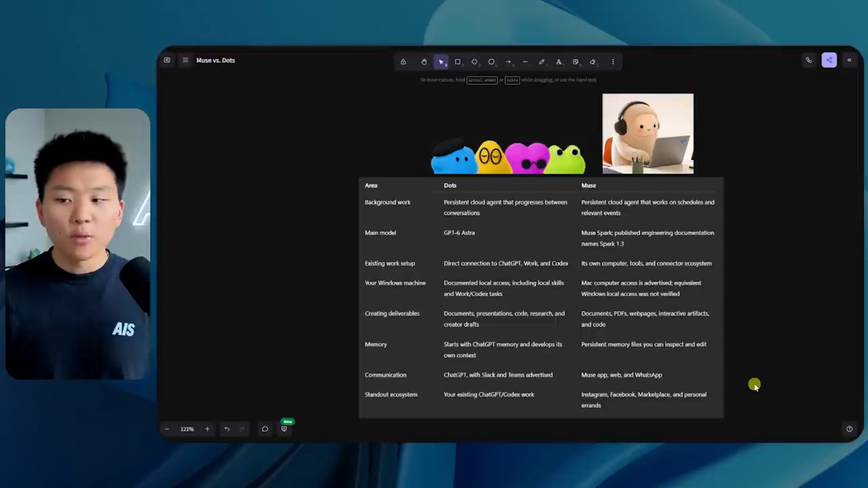Select the Selection arrow tool
Image resolution: width=868 pixels, height=488 pixels.
point(441,62)
